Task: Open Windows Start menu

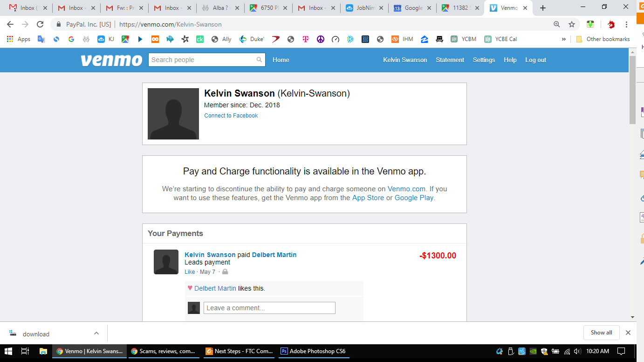Action: [8, 351]
